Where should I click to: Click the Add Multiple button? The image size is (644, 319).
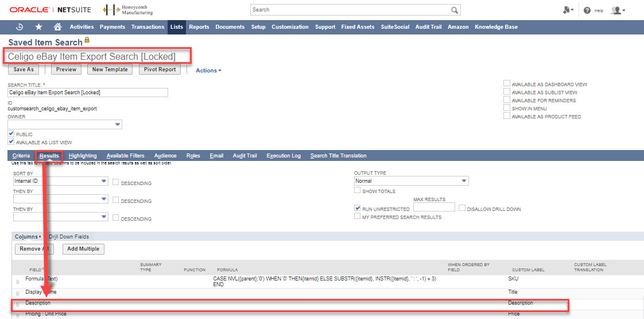[84, 249]
